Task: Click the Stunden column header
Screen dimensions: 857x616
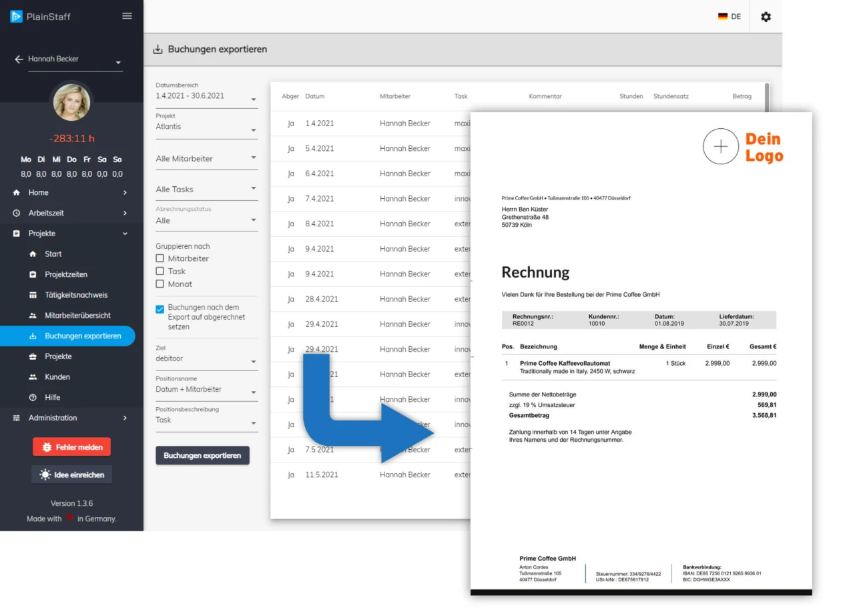Action: point(631,97)
